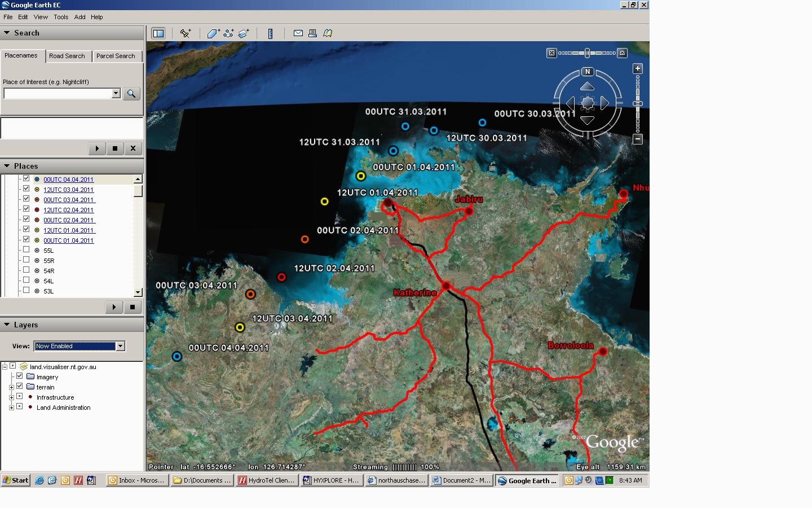Click the View in Google Maps icon
Screen dimensions: 812x508
click(328, 33)
